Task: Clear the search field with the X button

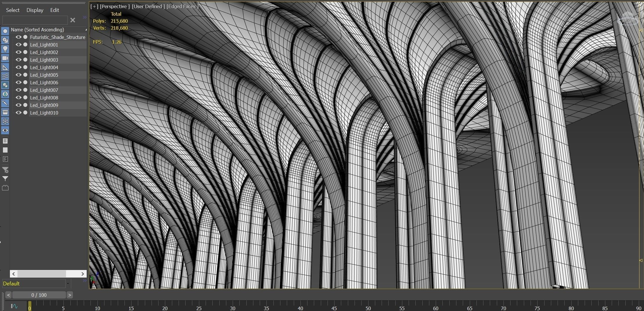Action: pos(73,20)
